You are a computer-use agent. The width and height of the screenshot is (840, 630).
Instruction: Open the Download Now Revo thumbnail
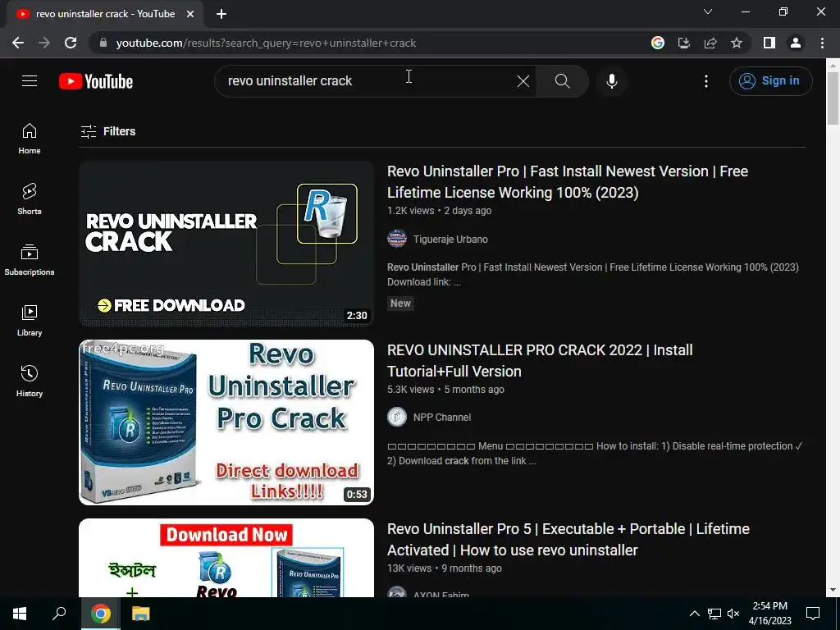tap(226, 558)
